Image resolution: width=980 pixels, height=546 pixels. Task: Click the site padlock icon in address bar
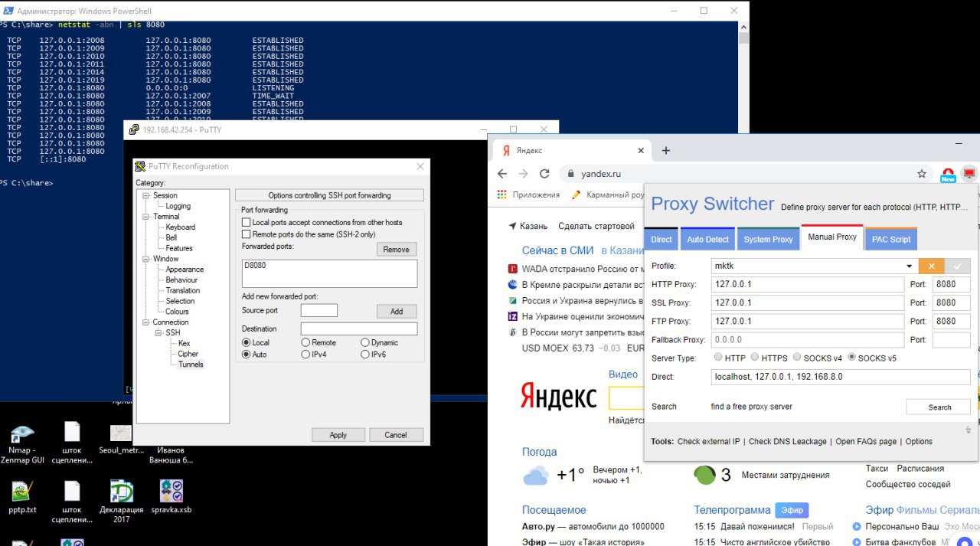coord(570,174)
